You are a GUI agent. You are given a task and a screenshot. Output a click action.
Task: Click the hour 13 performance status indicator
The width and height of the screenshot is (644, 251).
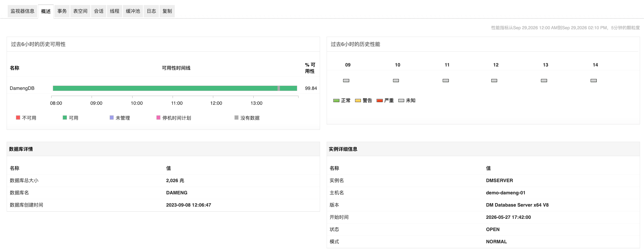point(544,81)
